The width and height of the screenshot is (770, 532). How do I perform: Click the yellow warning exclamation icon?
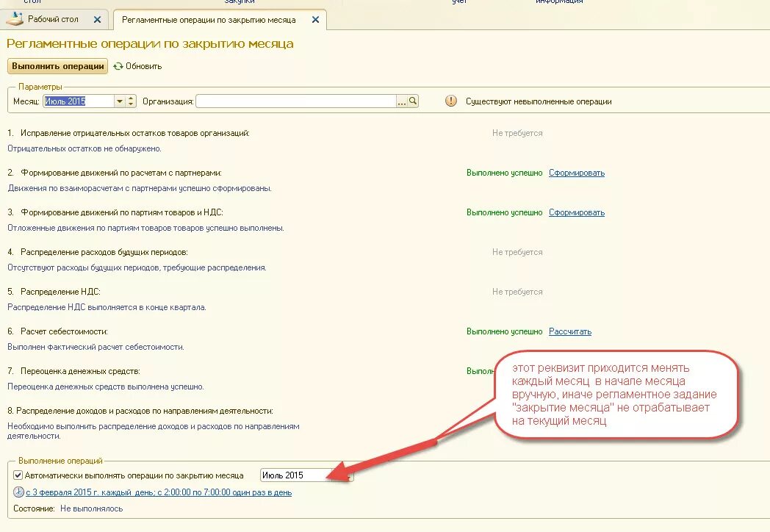click(x=451, y=101)
